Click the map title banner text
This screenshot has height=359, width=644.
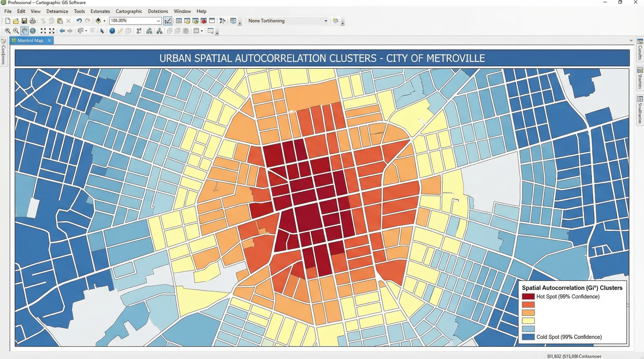322,58
